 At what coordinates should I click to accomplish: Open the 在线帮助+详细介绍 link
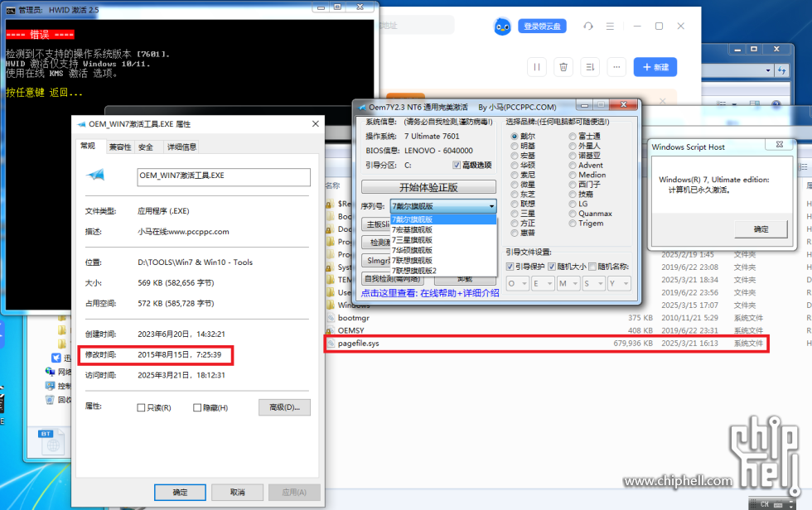[x=459, y=293]
